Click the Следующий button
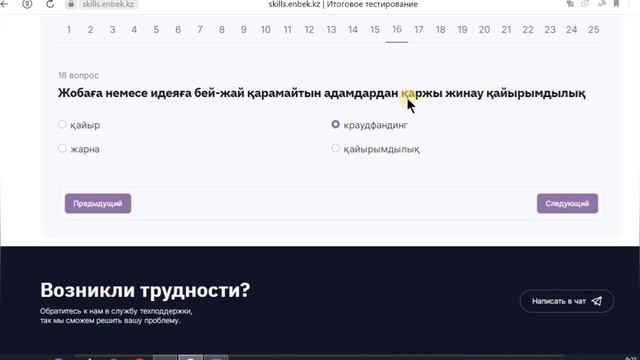This screenshot has width=640, height=360. [x=567, y=203]
